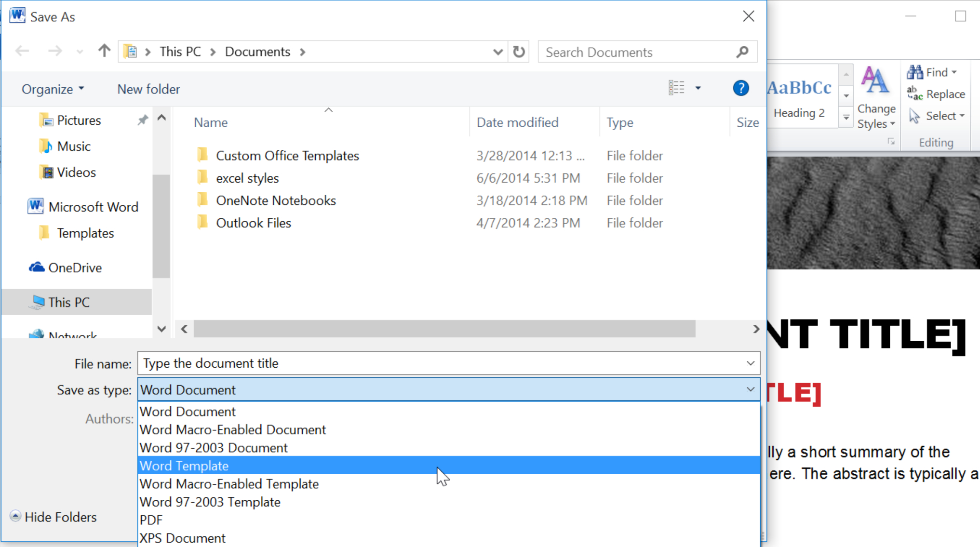Scroll down in the folder list
The image size is (980, 547).
pos(161,329)
